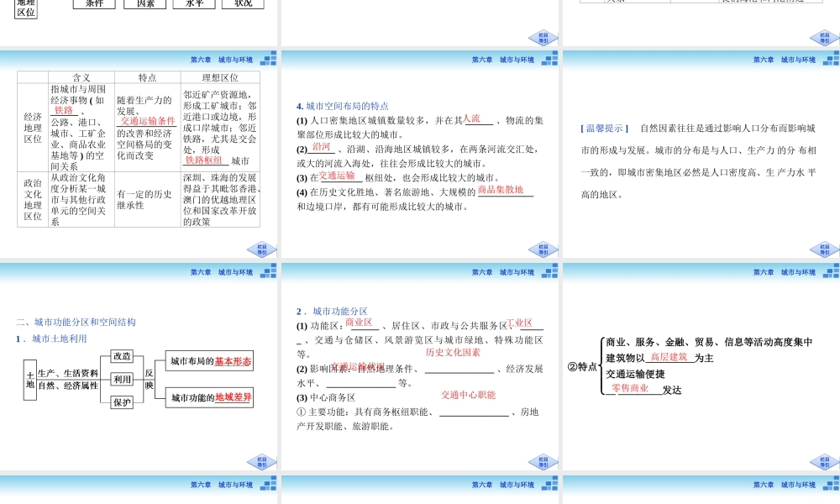Click 城市与环境 label on ②特点 slide header

[798, 273]
